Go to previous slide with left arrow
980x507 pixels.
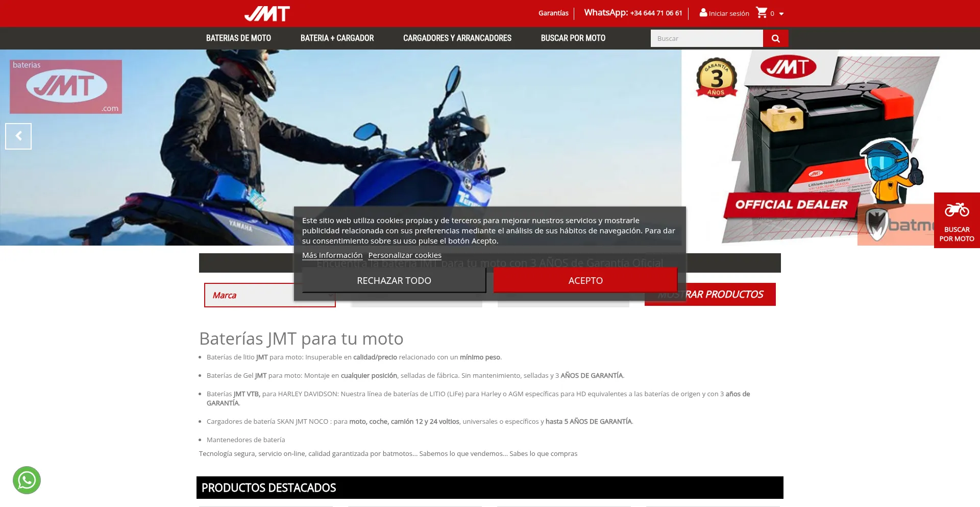click(18, 136)
